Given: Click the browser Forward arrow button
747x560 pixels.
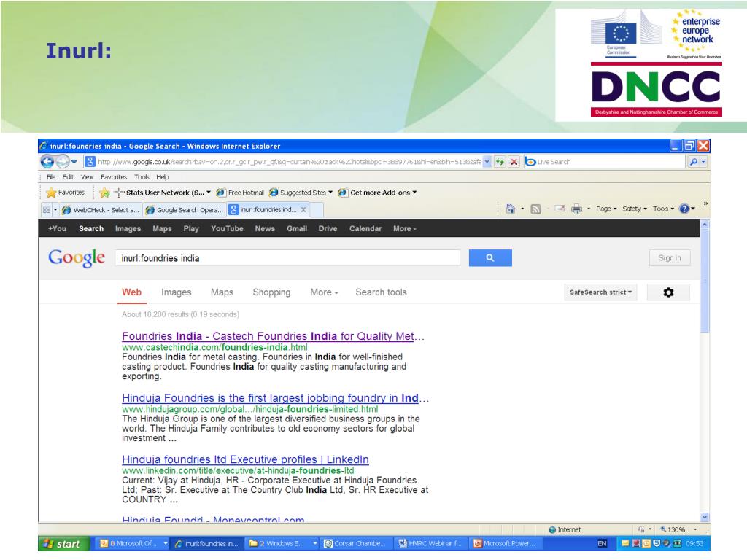Looking at the screenshot, I should coord(63,162).
